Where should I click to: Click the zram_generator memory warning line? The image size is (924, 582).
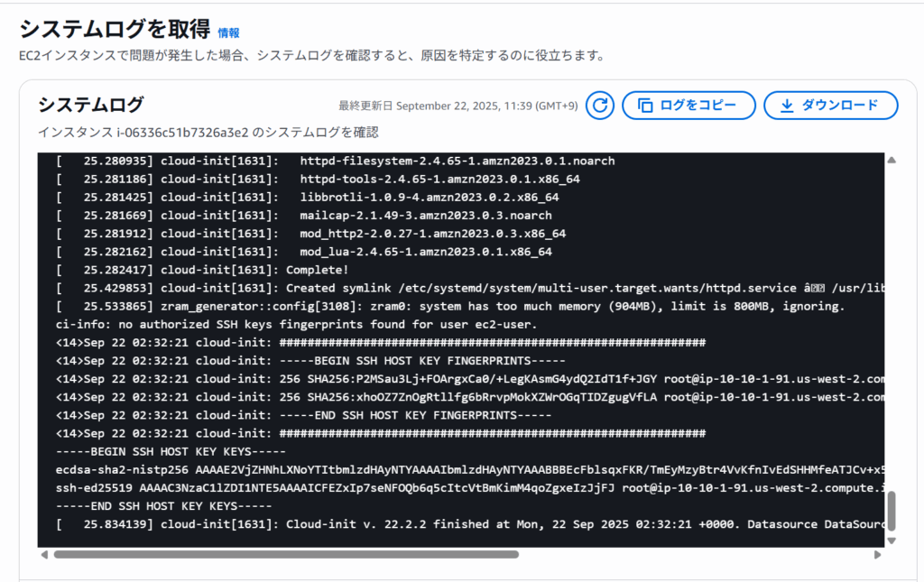[x=451, y=306]
